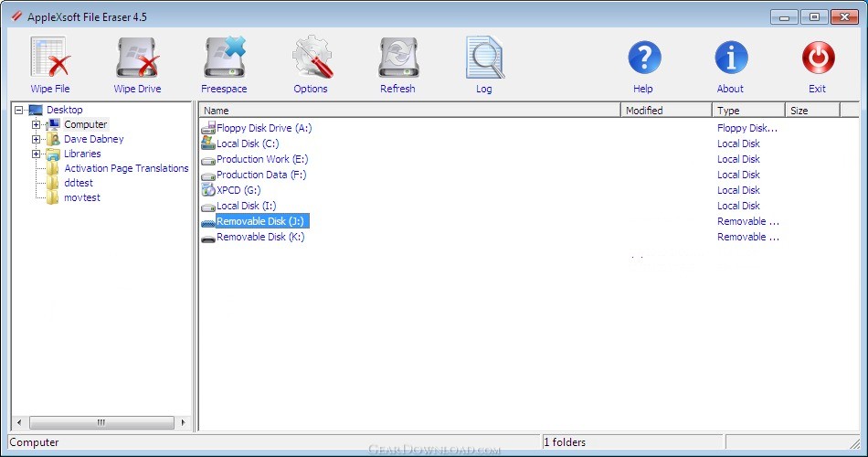868x457 pixels.
Task: Select Removable Disk (J:)
Action: [262, 221]
